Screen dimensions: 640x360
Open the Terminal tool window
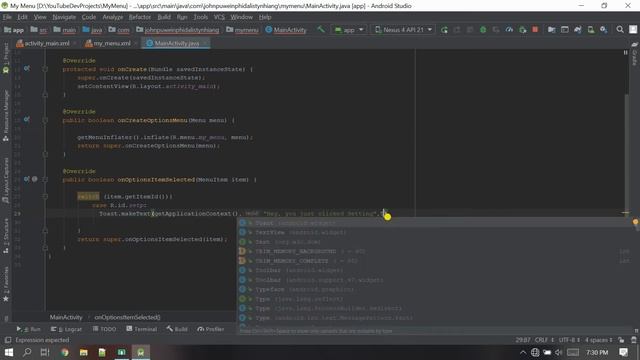coord(142,329)
